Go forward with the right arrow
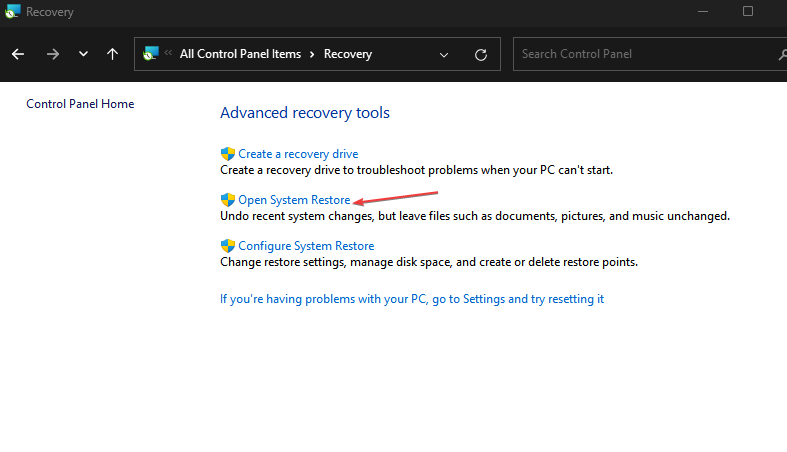 (52, 54)
